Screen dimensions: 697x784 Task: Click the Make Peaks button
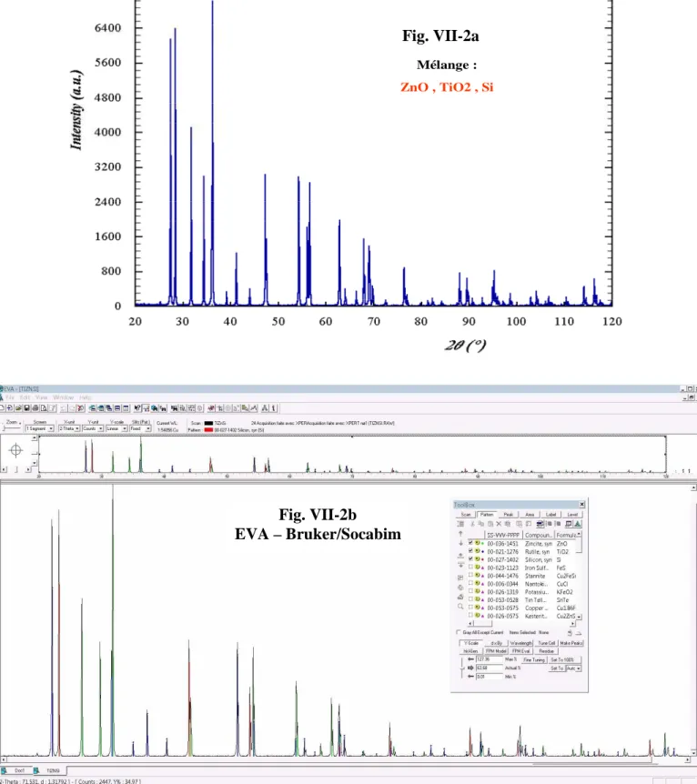[x=571, y=643]
